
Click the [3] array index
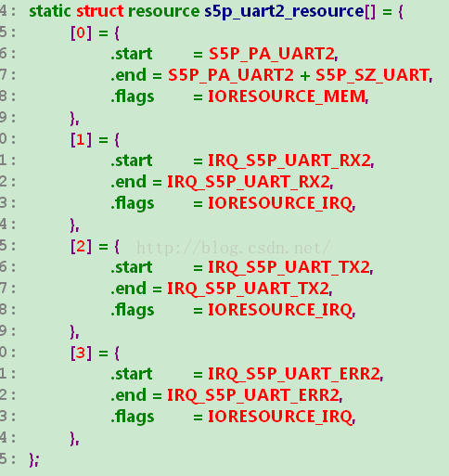point(82,353)
